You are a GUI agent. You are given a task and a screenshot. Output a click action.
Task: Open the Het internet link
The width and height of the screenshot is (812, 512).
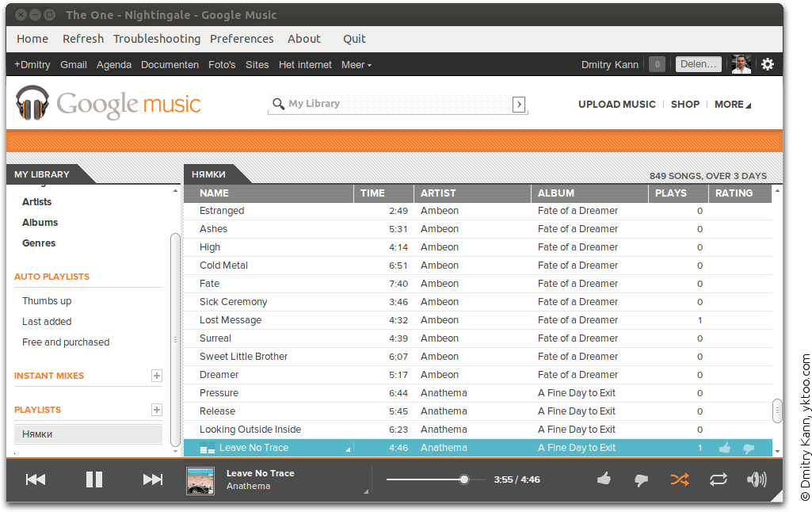click(x=305, y=65)
